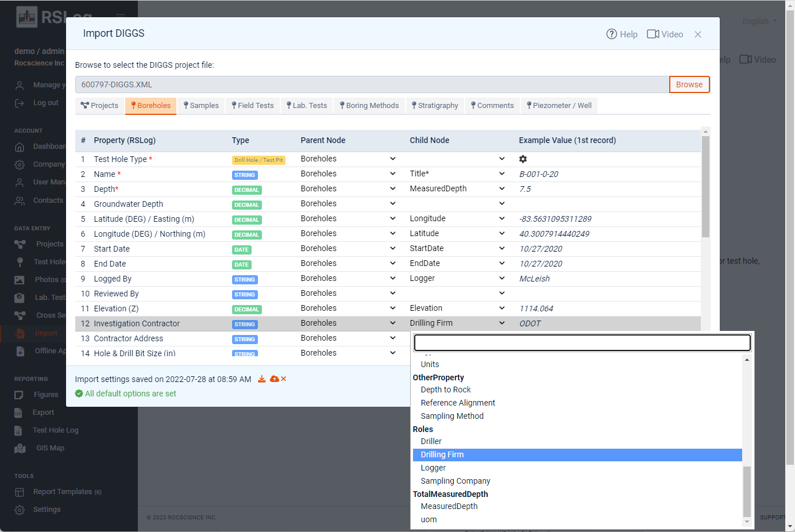This screenshot has width=795, height=532.
Task: Click the Contacts people icon in sidebar
Action: 20,201
